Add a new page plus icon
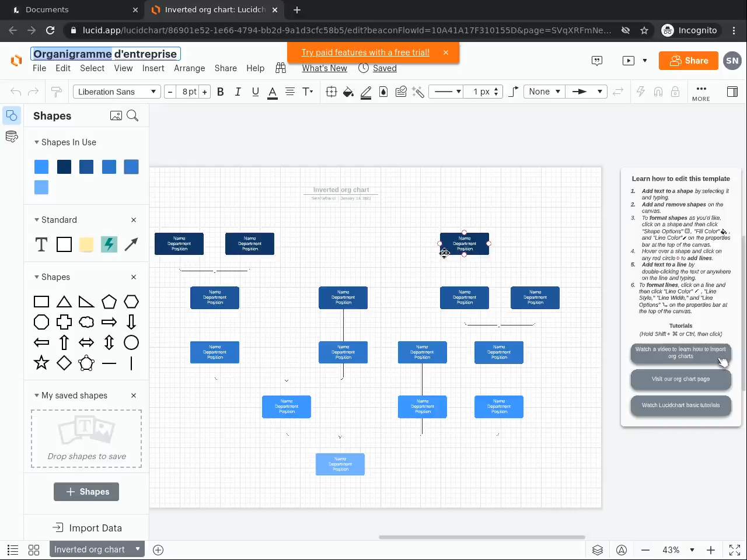The image size is (747, 560). (x=158, y=549)
